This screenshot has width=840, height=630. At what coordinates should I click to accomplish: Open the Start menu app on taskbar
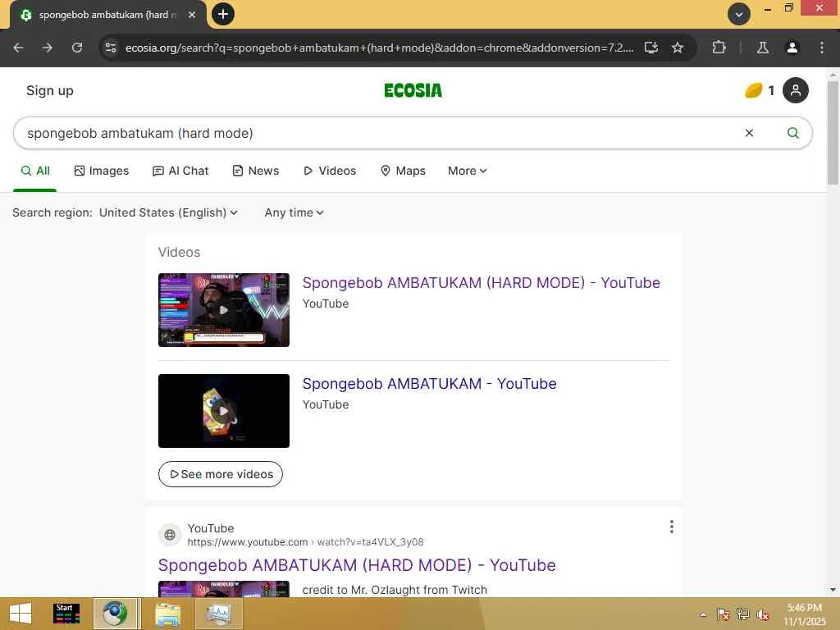[x=66, y=614]
